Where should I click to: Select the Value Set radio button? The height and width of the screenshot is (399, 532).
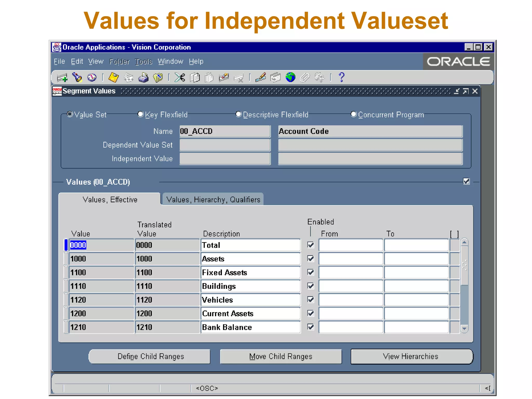[70, 114]
